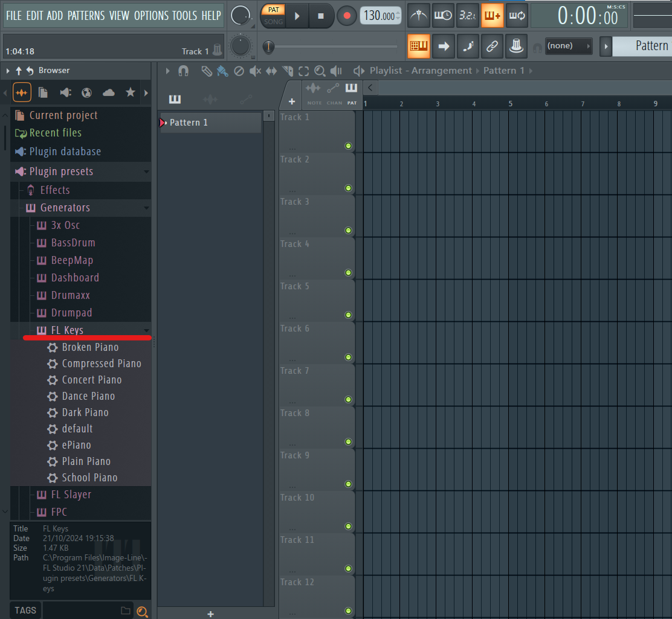Click the record button in transport
This screenshot has width=672, height=619.
click(x=347, y=16)
